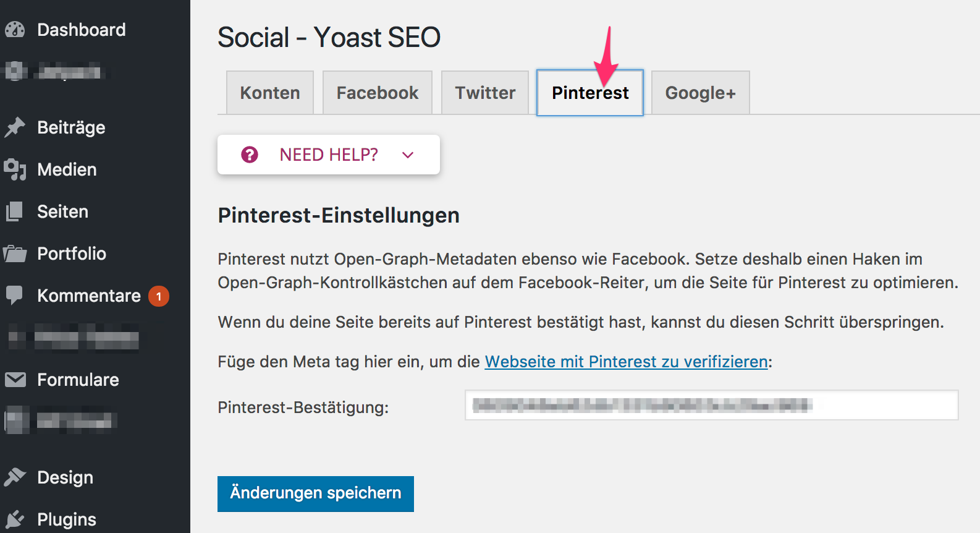Open the Twitter tab

pos(485,93)
